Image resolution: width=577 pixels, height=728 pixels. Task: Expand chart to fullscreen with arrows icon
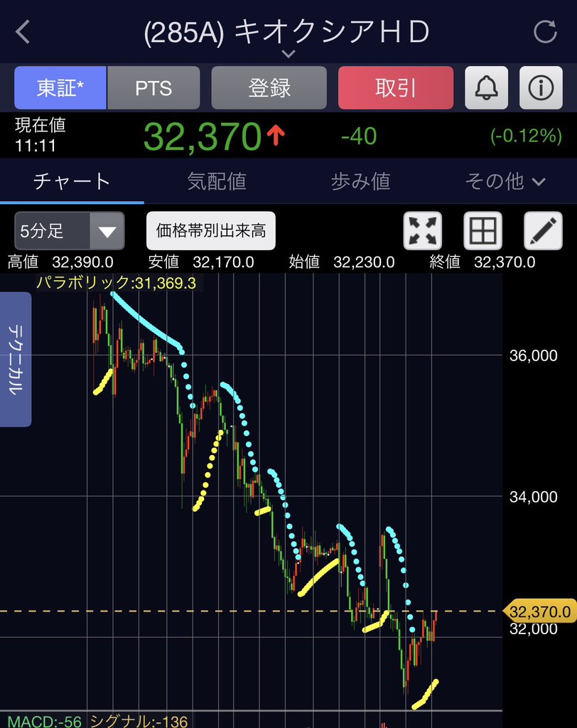pyautogui.click(x=422, y=231)
